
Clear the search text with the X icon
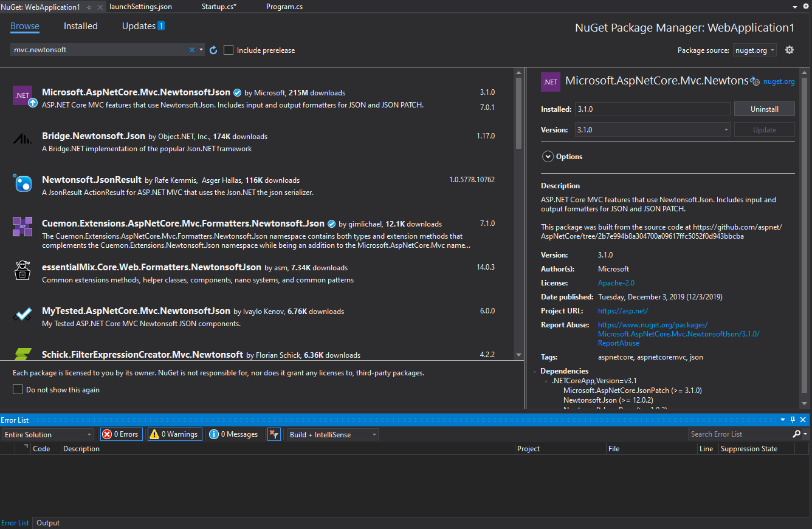(192, 50)
